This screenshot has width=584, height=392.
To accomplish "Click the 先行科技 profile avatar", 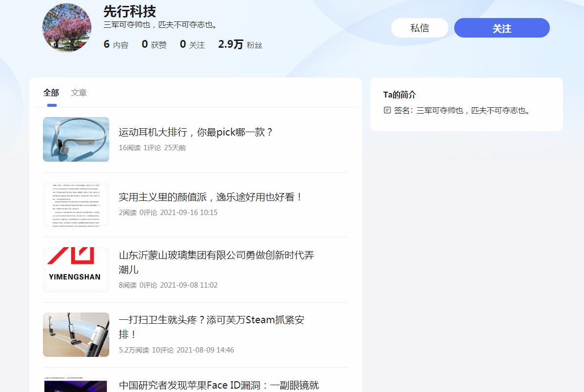I will (67, 28).
